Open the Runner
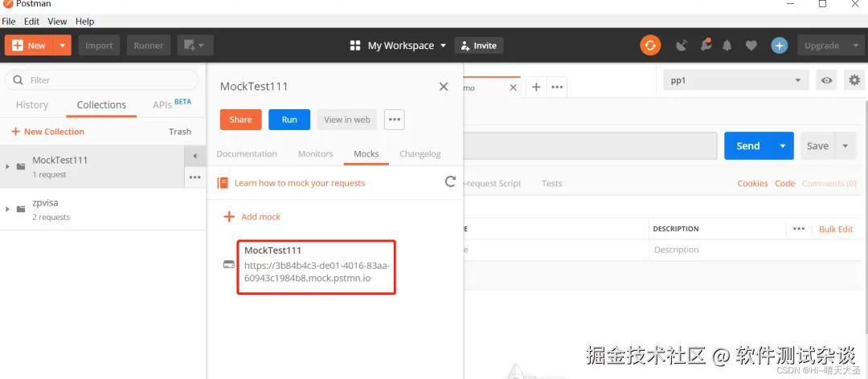Screen dimensions: 868x379 149,46
